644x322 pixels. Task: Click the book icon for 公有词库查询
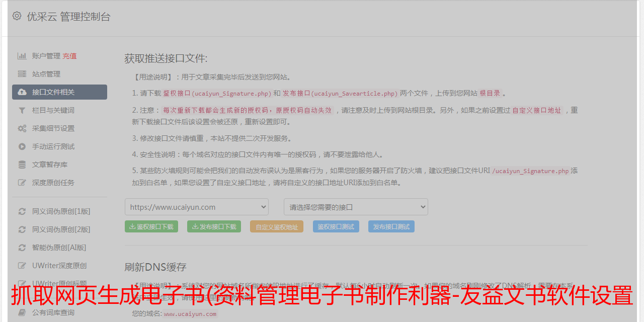(22, 312)
